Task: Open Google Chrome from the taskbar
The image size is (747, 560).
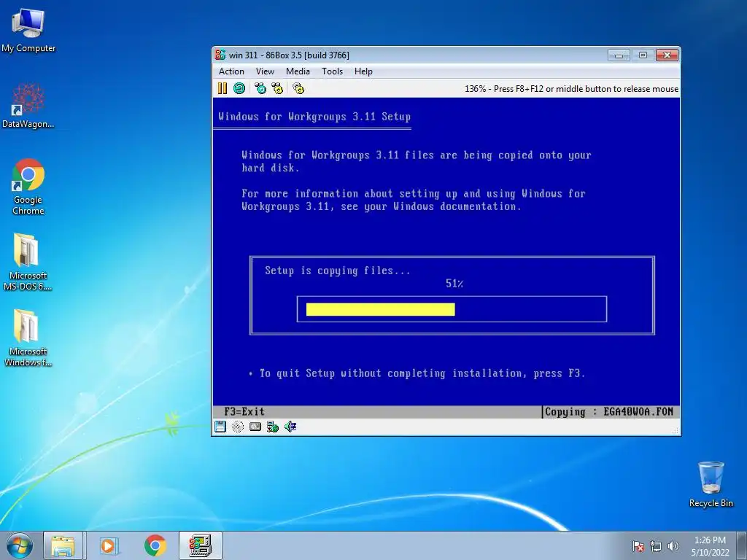Action: point(155,545)
